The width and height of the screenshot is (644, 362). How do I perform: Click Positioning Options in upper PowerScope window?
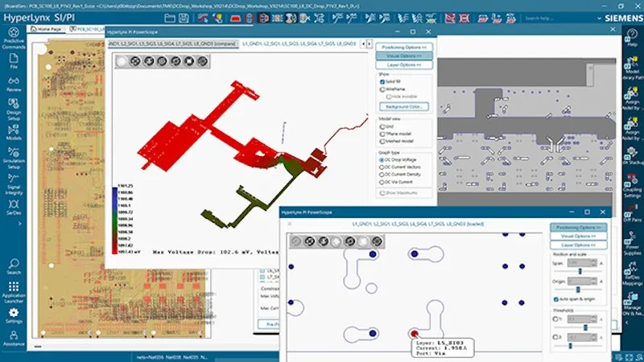pos(404,47)
